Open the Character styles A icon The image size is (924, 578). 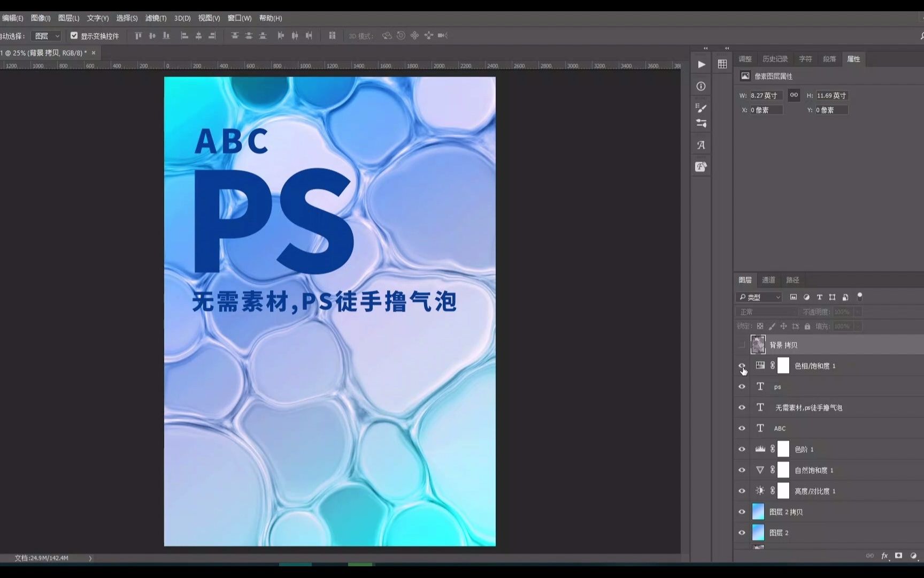701,145
